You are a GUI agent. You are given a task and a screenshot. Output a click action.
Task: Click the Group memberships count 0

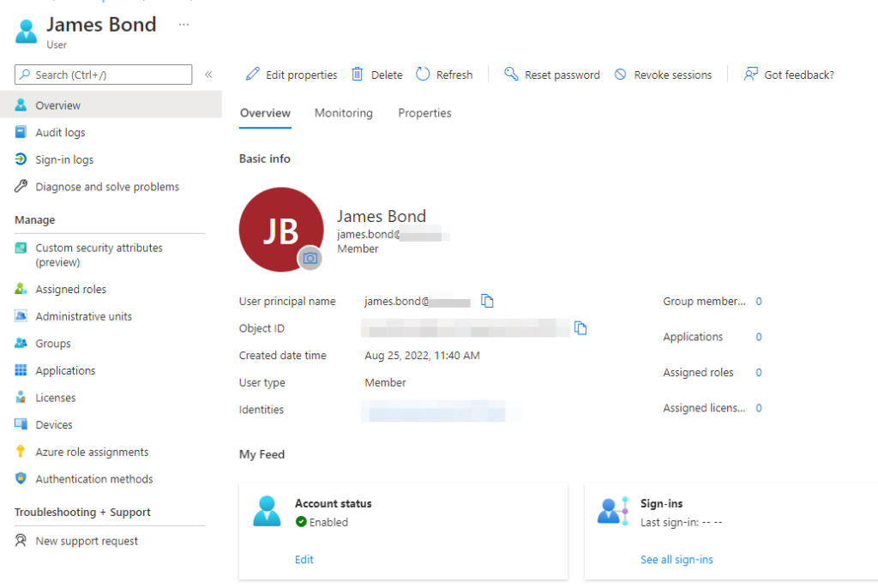(x=759, y=301)
